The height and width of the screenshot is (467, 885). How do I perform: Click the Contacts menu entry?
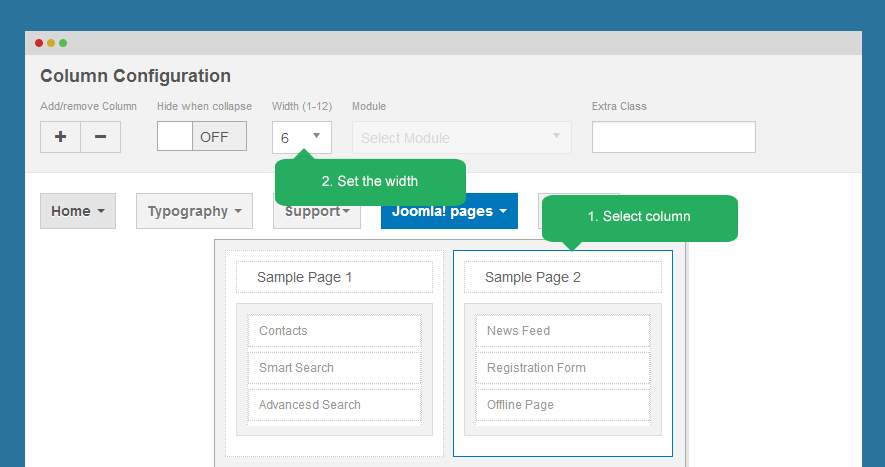[x=334, y=331]
